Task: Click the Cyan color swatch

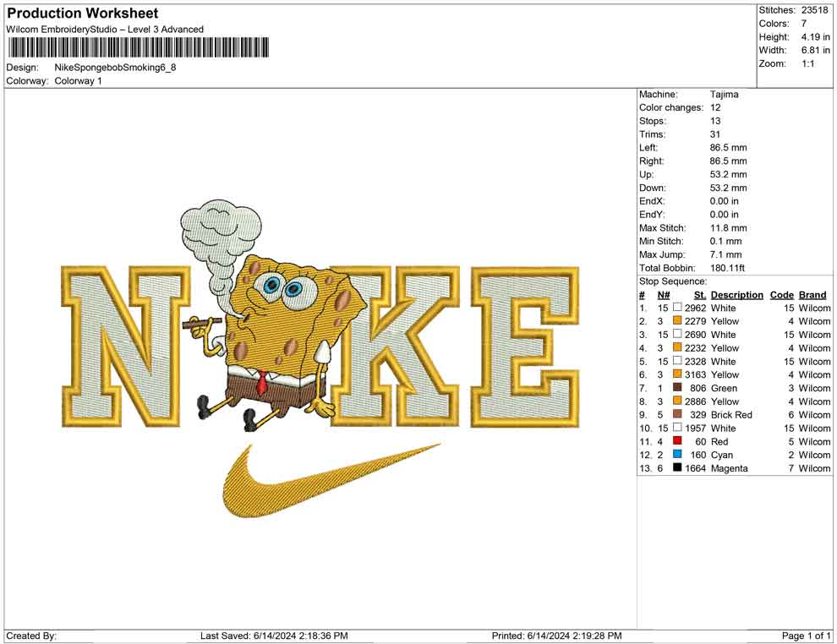Action: [677, 454]
